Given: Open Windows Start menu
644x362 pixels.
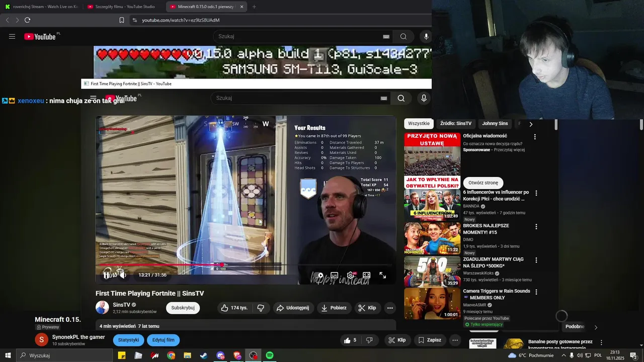Looking at the screenshot, I should [8, 355].
